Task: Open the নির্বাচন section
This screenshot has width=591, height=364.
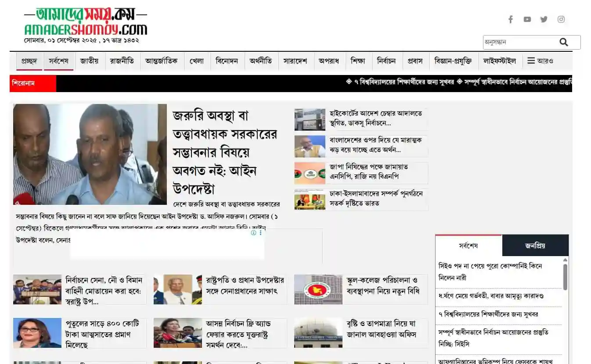Action: click(x=386, y=61)
